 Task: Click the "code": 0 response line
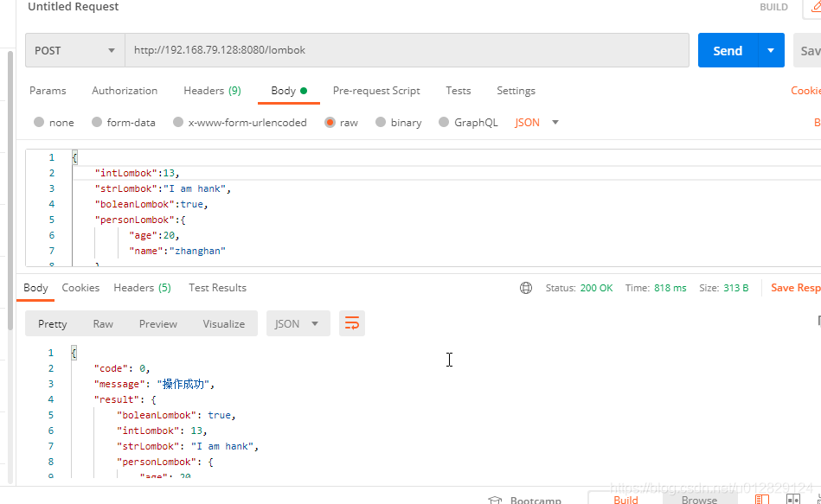[122, 368]
